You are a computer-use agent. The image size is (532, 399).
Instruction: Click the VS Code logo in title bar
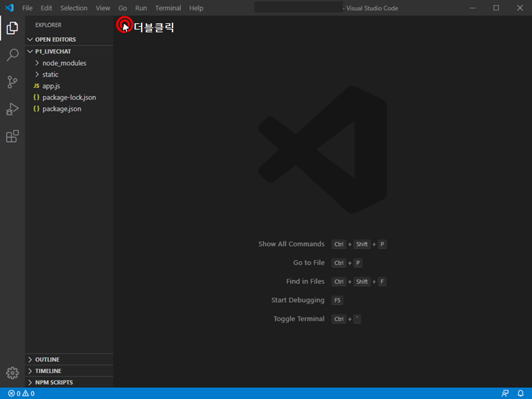(10, 8)
